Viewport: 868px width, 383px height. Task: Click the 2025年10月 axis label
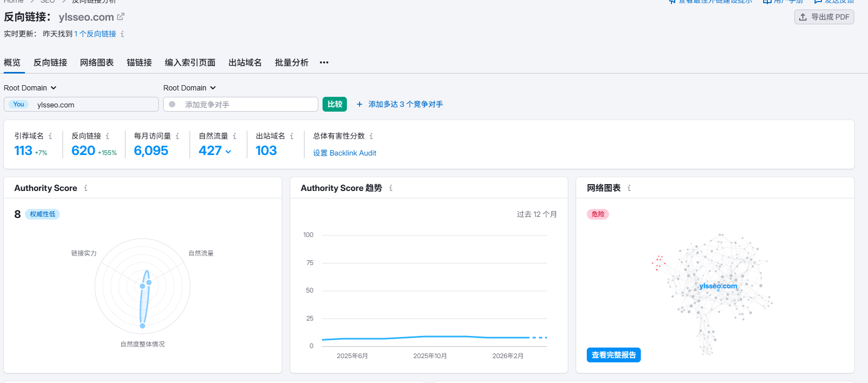430,356
